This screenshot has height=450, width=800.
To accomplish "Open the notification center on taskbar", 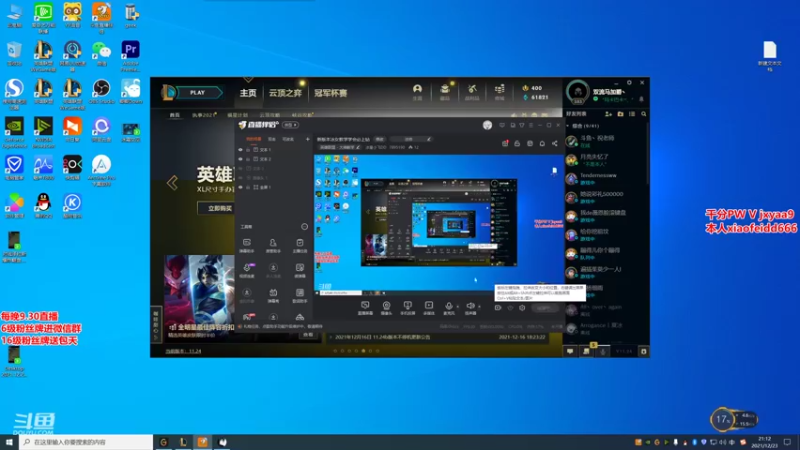I will 788,442.
